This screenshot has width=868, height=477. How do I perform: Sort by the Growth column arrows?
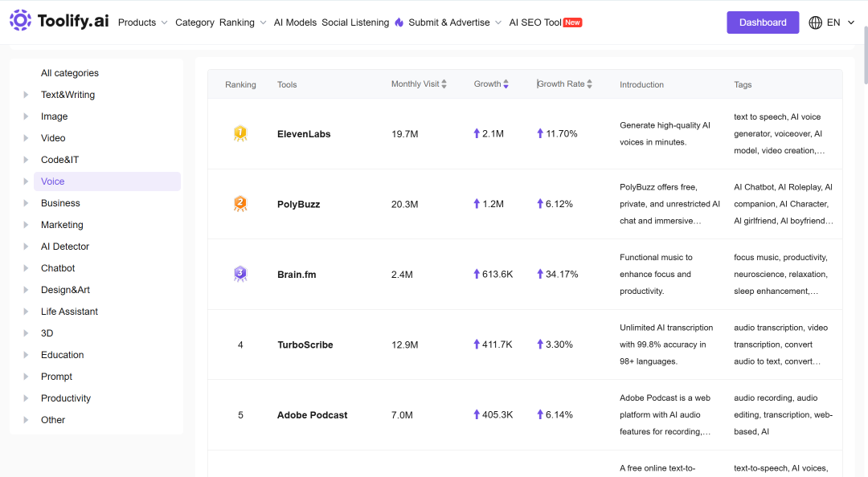click(x=506, y=84)
